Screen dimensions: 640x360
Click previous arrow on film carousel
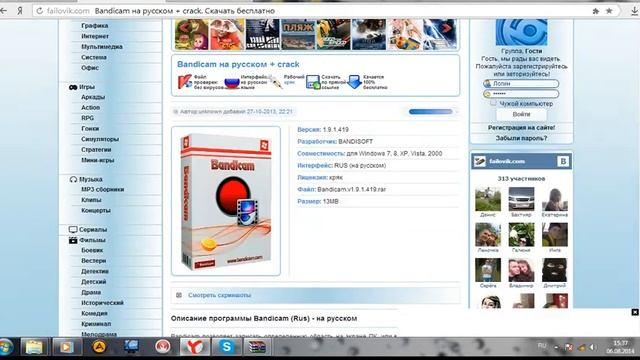click(x=184, y=28)
